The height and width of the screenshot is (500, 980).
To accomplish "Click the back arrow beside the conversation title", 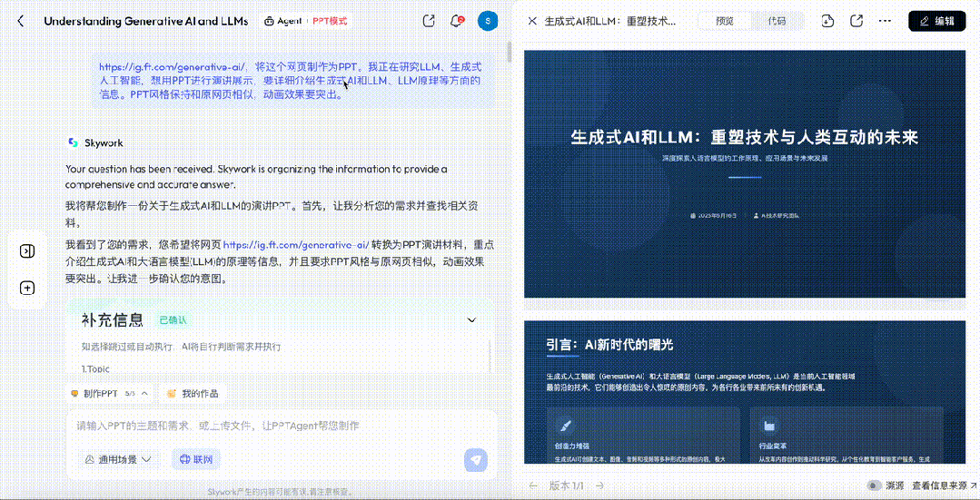I will click(21, 21).
